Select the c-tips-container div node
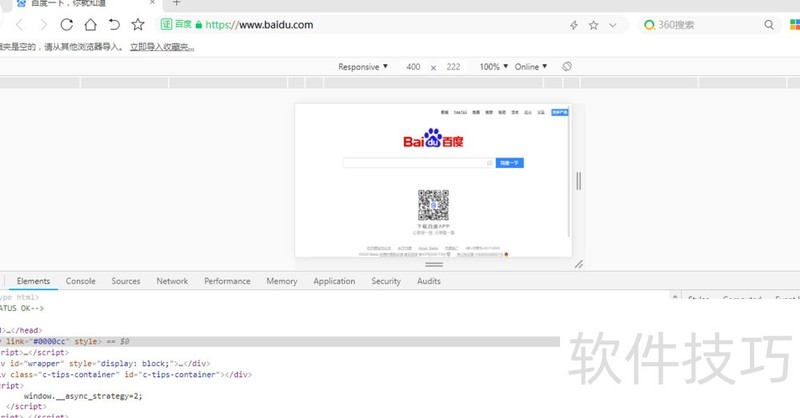 [126, 375]
